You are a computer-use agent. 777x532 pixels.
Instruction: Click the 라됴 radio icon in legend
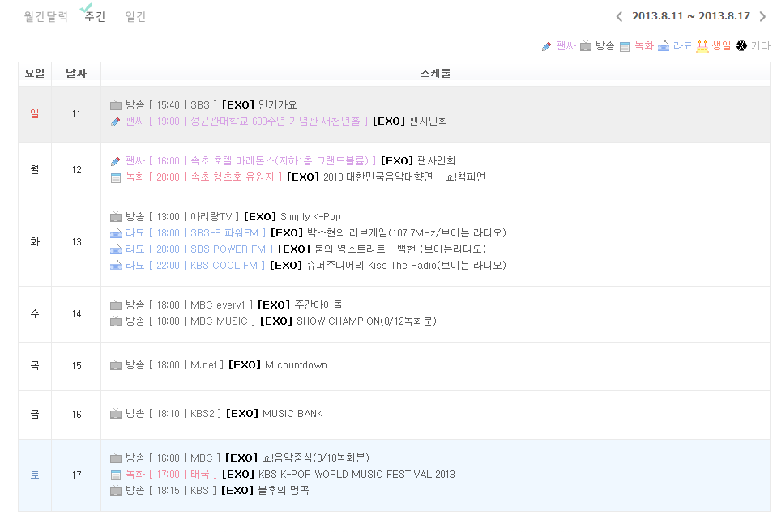(x=664, y=46)
